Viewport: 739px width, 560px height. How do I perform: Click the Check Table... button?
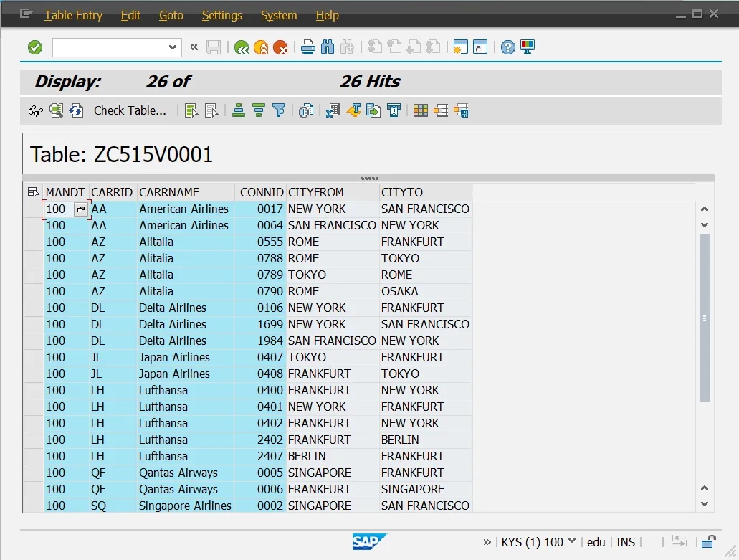pos(130,110)
